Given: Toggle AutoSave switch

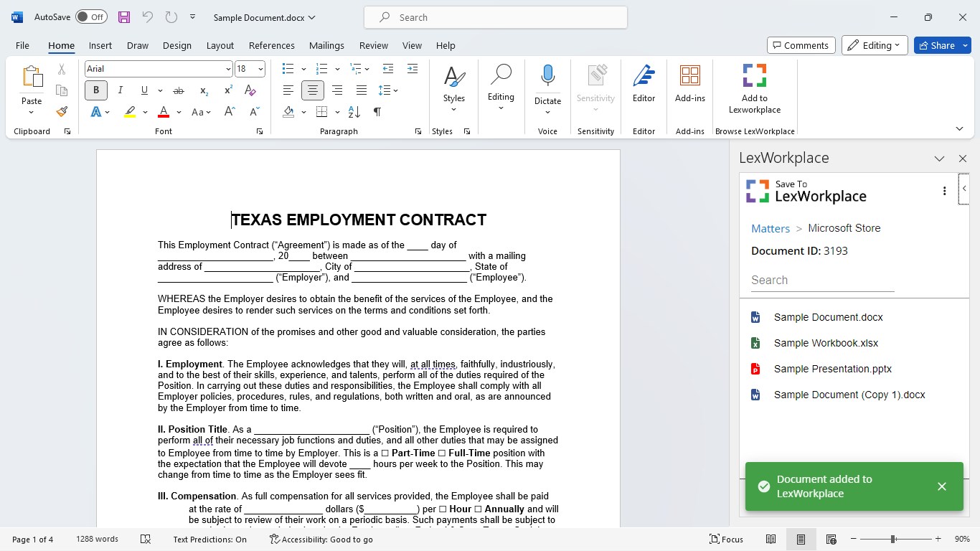Looking at the screenshot, I should [x=91, y=17].
